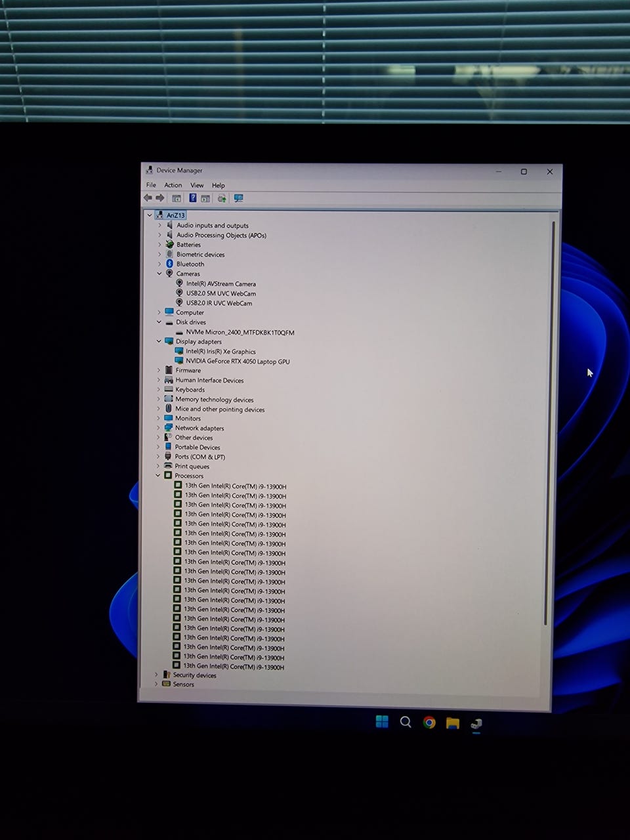
Task: Open File Explorer from taskbar
Action: (x=452, y=723)
